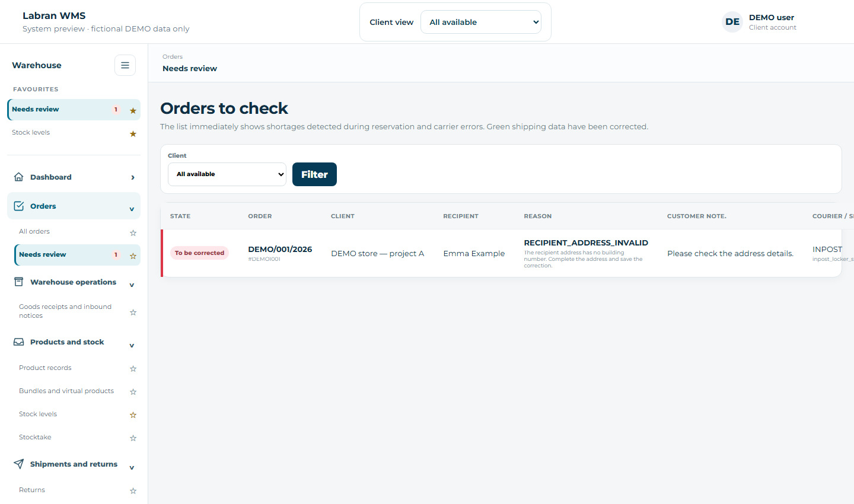Viewport: 854px width, 504px height.
Task: Click the Shipments and returns plane icon
Action: pos(19,464)
